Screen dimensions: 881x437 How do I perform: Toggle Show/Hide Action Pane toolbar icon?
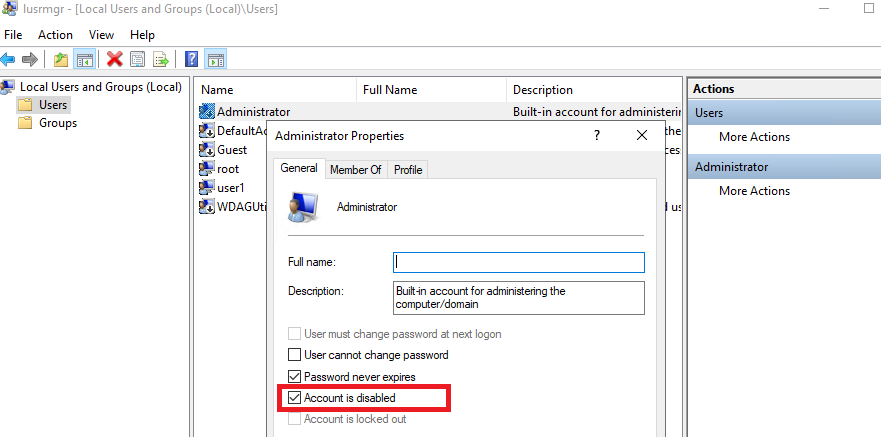216,59
